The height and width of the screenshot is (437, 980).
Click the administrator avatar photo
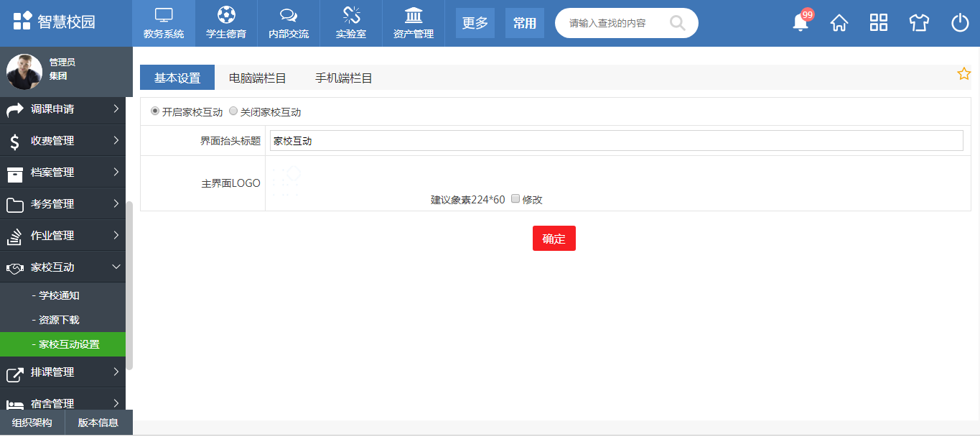(24, 72)
